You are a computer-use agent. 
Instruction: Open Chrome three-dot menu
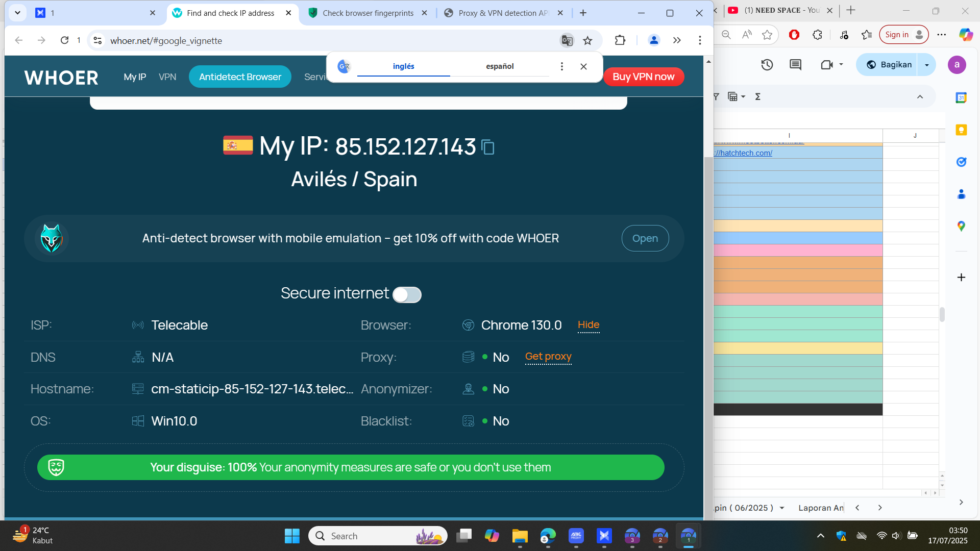[700, 40]
